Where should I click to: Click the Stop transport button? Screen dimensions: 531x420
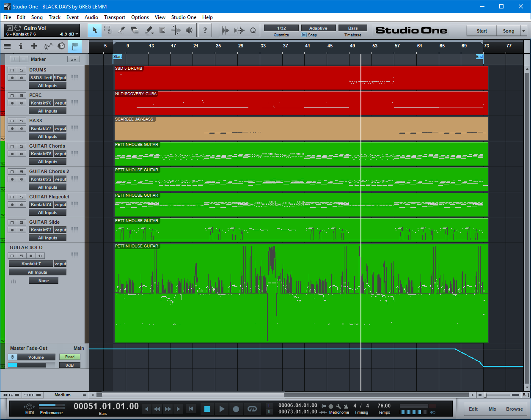tap(207, 409)
